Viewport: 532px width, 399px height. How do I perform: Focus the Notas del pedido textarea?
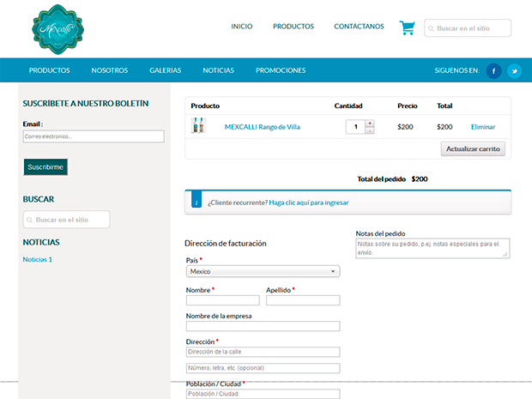point(432,248)
